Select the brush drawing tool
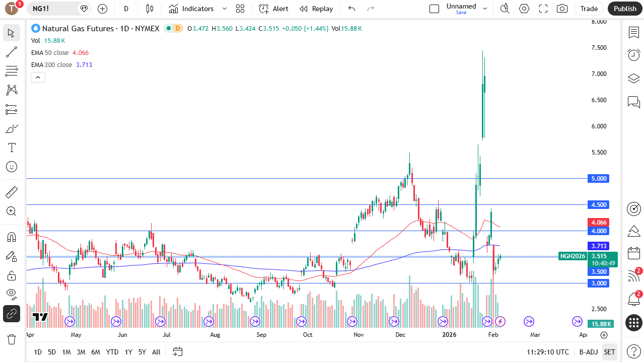The image size is (644, 362). pos(11,128)
